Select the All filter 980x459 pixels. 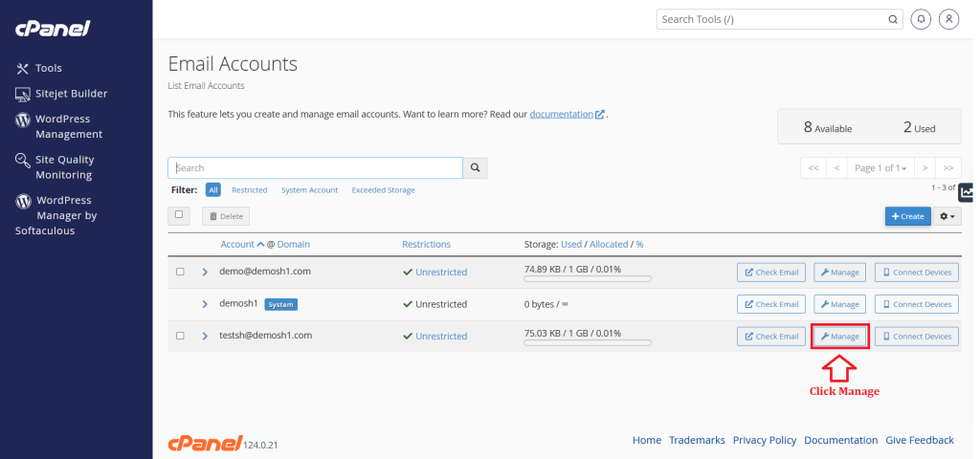[213, 190]
